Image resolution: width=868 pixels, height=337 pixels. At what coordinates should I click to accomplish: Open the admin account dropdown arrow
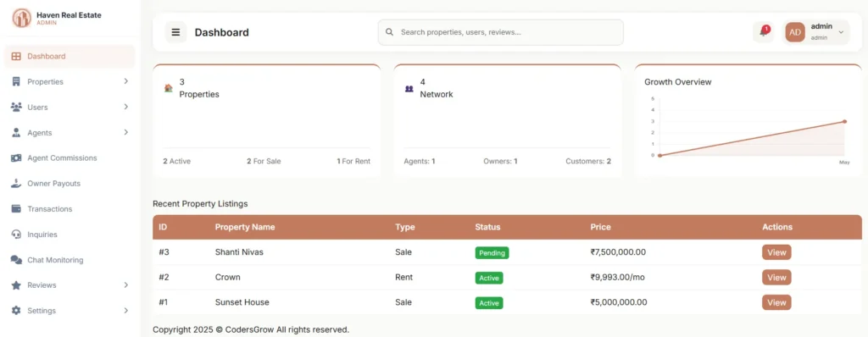coord(841,32)
